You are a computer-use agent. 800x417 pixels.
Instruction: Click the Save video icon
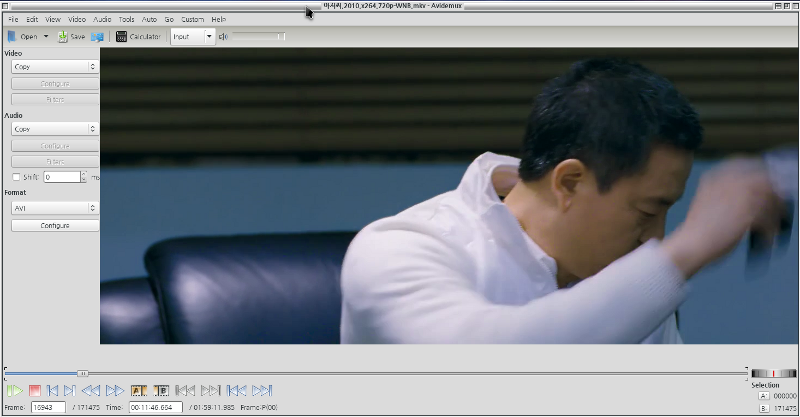pos(62,36)
